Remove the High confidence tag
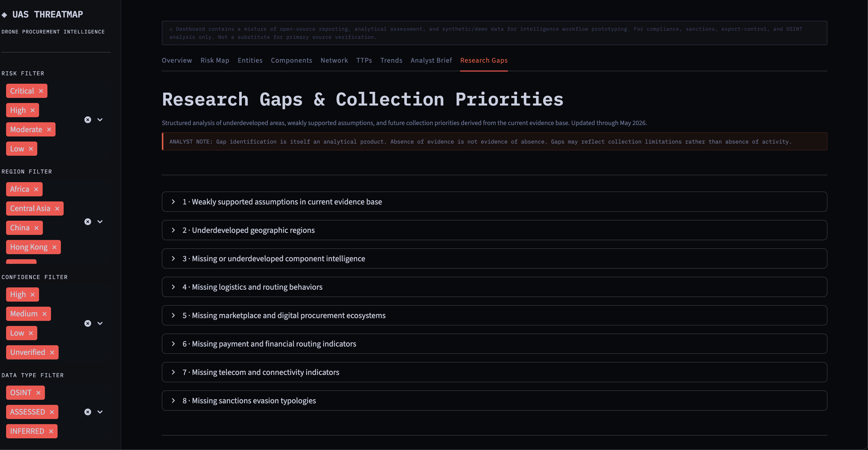The image size is (868, 450). pos(32,295)
